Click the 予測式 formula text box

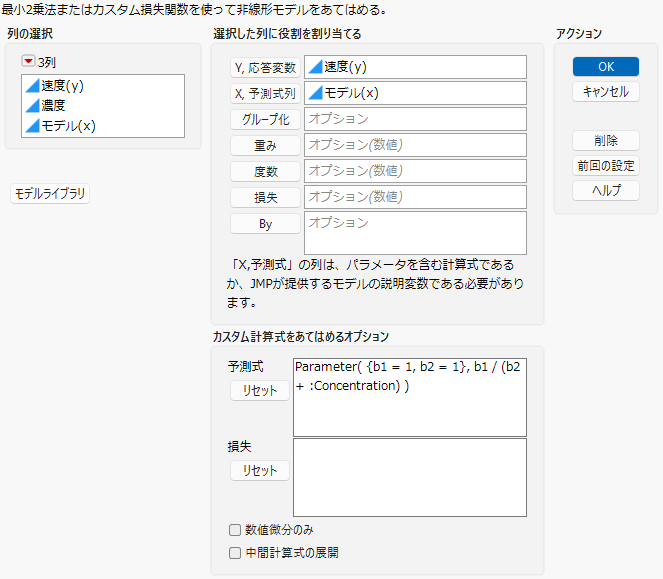410,397
